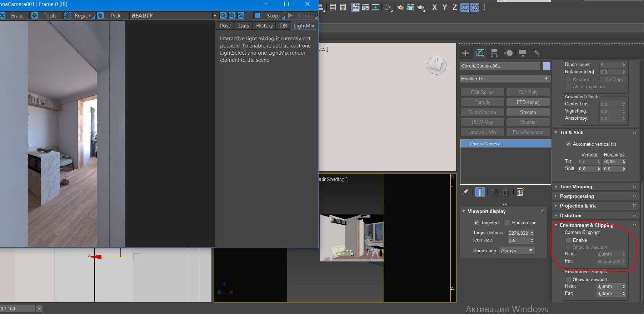
Task: Enable Camera Clipping checkbox
Action: pos(568,240)
